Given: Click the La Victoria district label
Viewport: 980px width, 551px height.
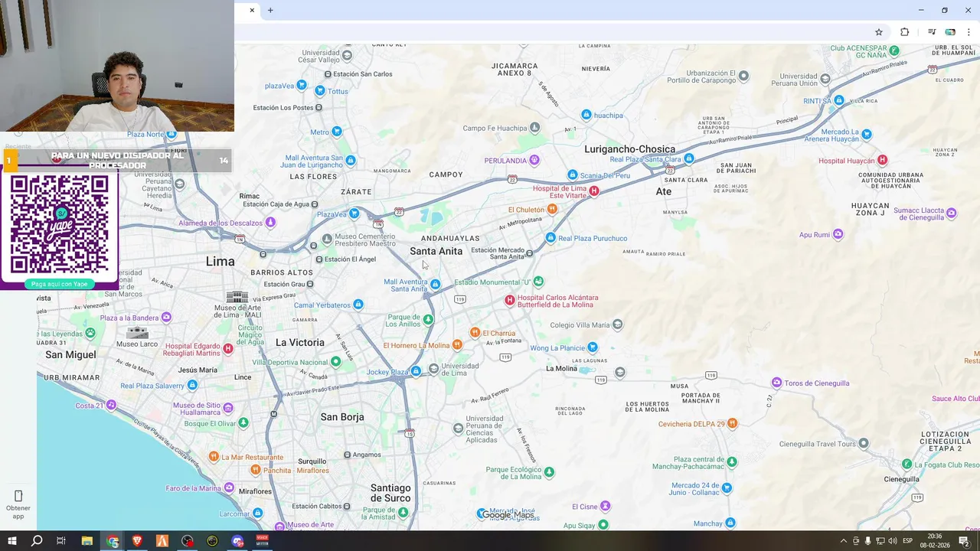Looking at the screenshot, I should pyautogui.click(x=300, y=342).
